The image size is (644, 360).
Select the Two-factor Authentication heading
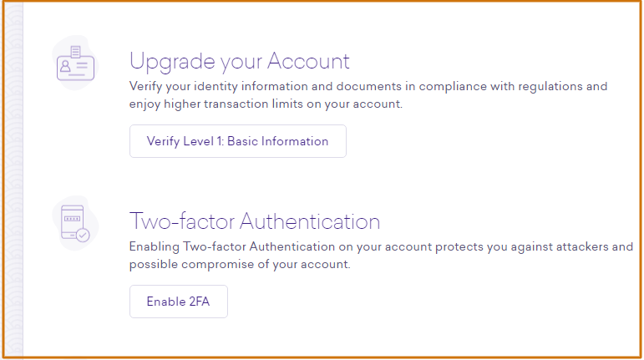255,221
